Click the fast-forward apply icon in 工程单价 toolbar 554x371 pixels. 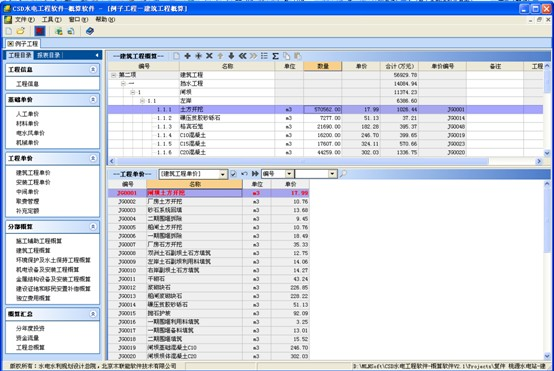click(255, 174)
